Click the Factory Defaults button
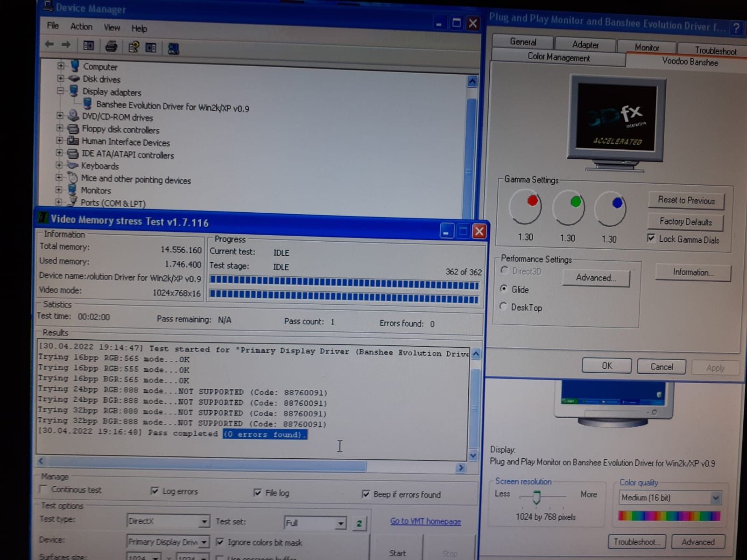This screenshot has width=747, height=560. click(x=685, y=222)
